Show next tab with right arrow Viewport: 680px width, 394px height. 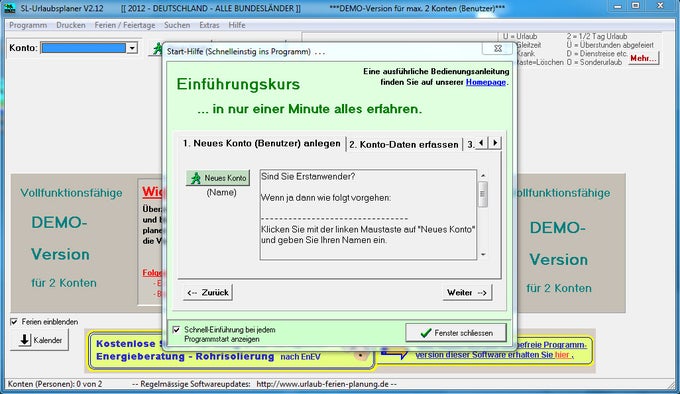(495, 143)
